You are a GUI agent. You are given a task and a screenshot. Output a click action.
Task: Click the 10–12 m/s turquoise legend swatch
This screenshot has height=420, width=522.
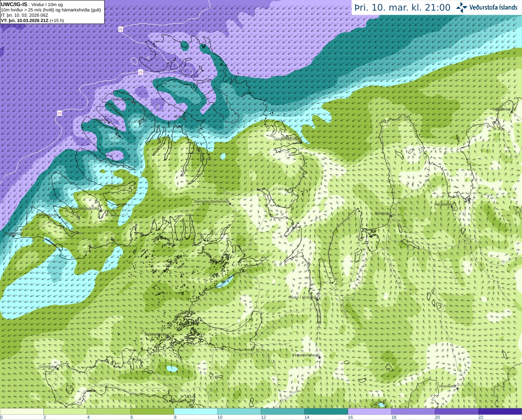(239, 411)
